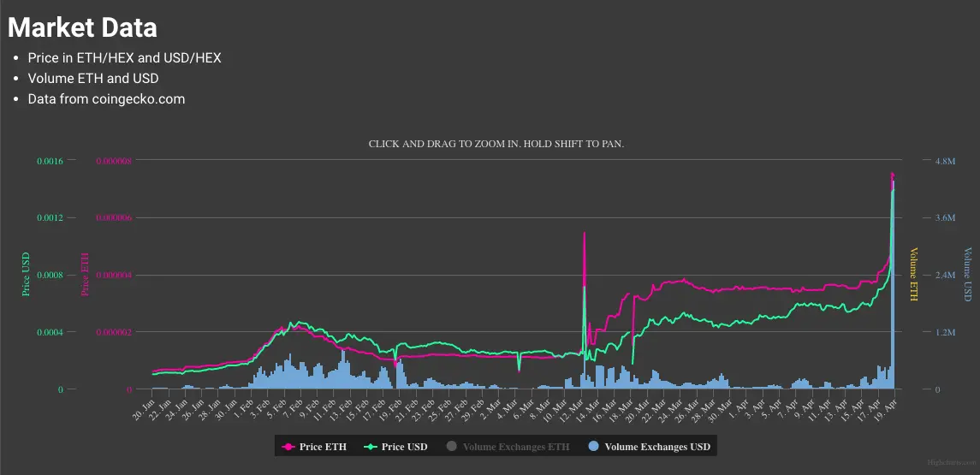Click the 0.0004 Price USD axis label

click(x=50, y=332)
